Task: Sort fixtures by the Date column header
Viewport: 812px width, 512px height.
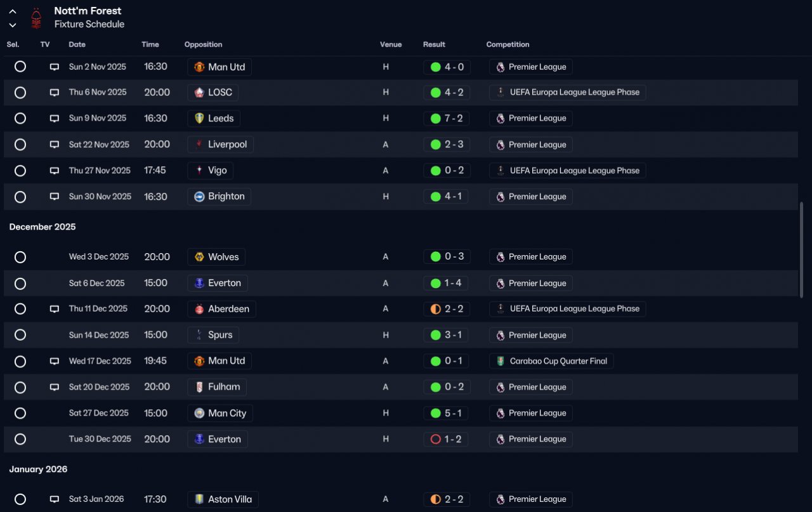Action: [x=77, y=44]
